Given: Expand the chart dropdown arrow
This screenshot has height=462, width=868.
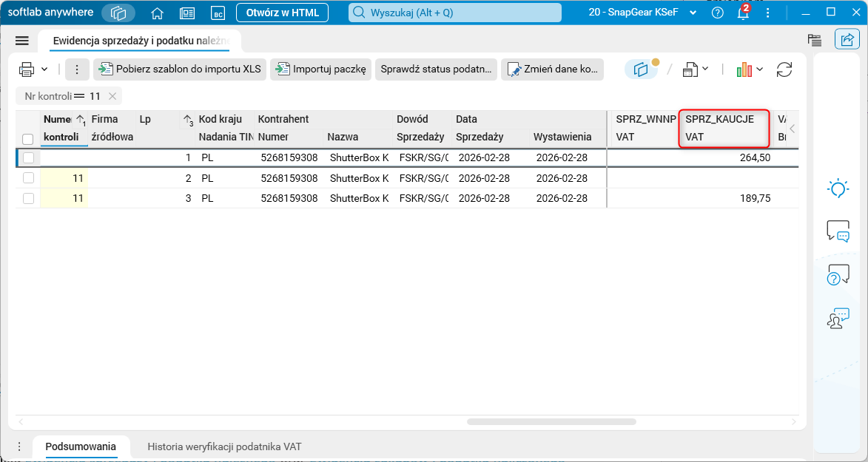Looking at the screenshot, I should tap(759, 69).
